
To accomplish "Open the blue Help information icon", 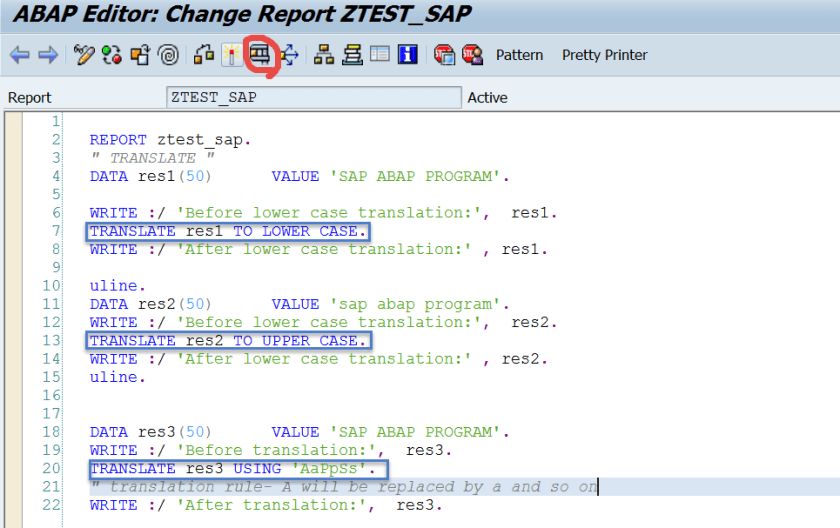I will 407,55.
